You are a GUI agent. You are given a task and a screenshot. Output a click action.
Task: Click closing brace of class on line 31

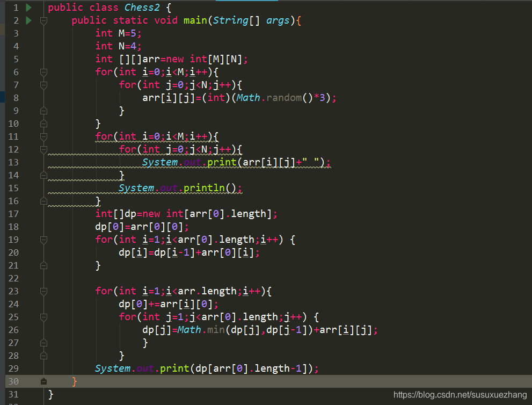[x=51, y=394]
